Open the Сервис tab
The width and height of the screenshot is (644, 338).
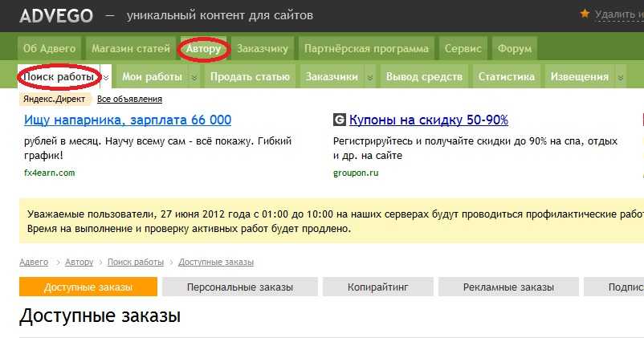coord(463,48)
